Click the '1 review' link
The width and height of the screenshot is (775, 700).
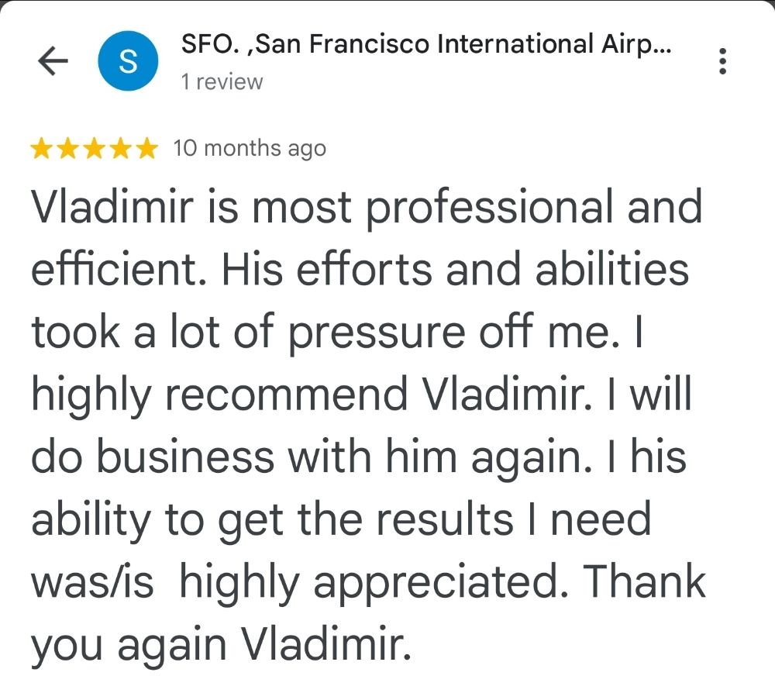tap(220, 81)
